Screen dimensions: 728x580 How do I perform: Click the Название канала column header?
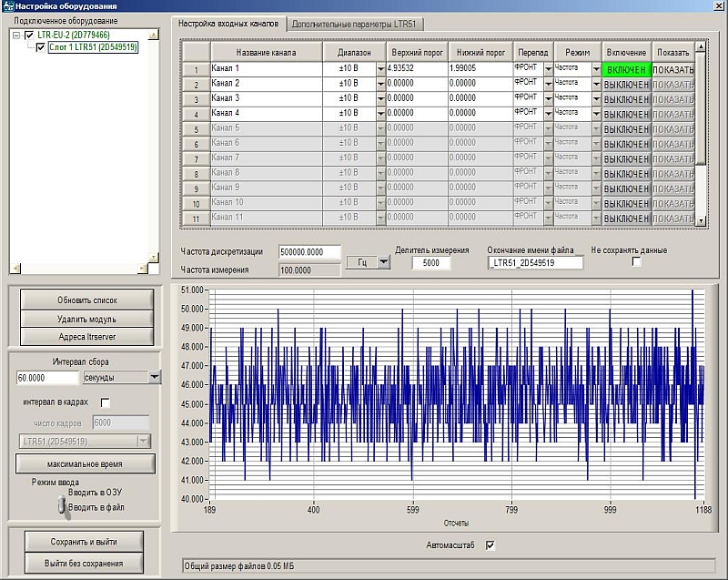[x=267, y=53]
